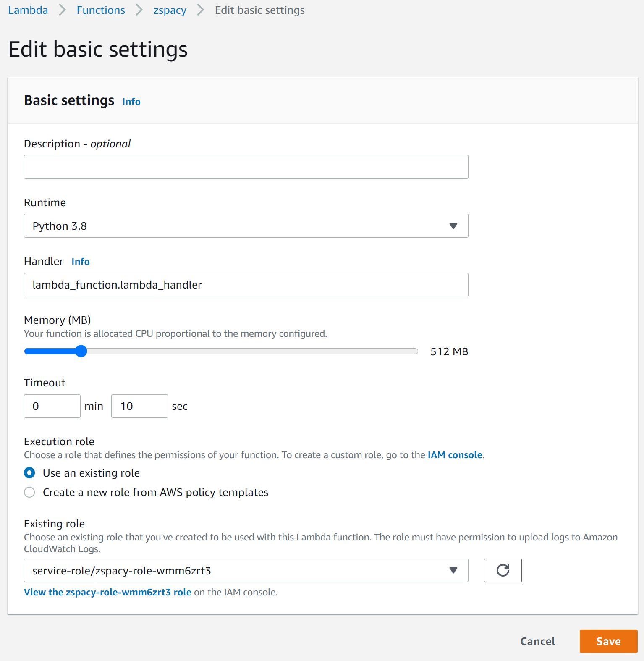This screenshot has width=644, height=661.
Task: Open the Runtime dropdown showing Python 3.8
Action: click(246, 226)
